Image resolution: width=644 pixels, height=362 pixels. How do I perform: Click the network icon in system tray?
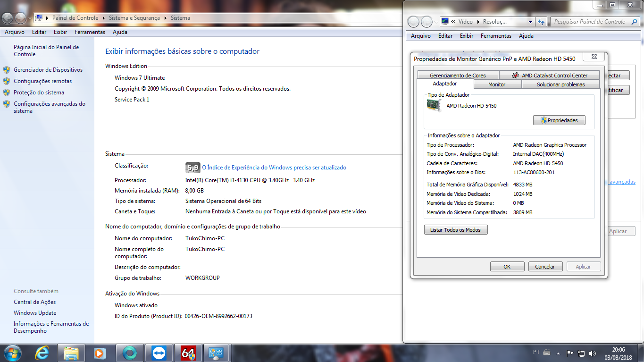(581, 353)
